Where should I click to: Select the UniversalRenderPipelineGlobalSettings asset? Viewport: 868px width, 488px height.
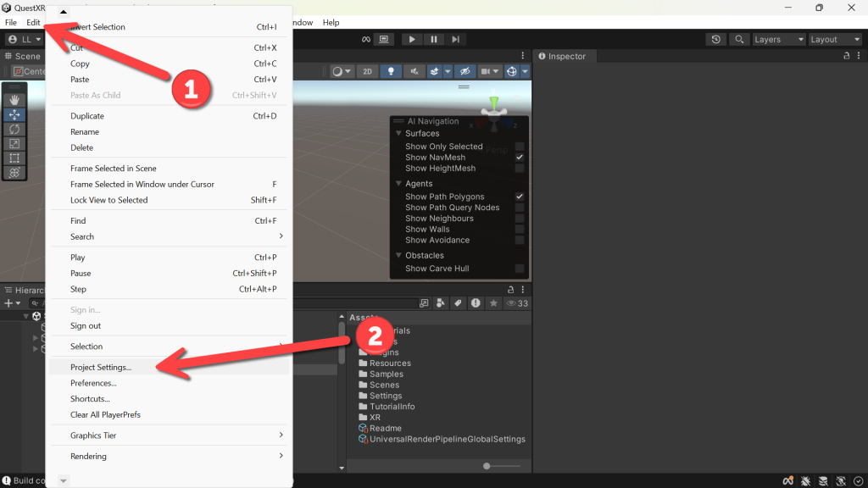pos(442,440)
